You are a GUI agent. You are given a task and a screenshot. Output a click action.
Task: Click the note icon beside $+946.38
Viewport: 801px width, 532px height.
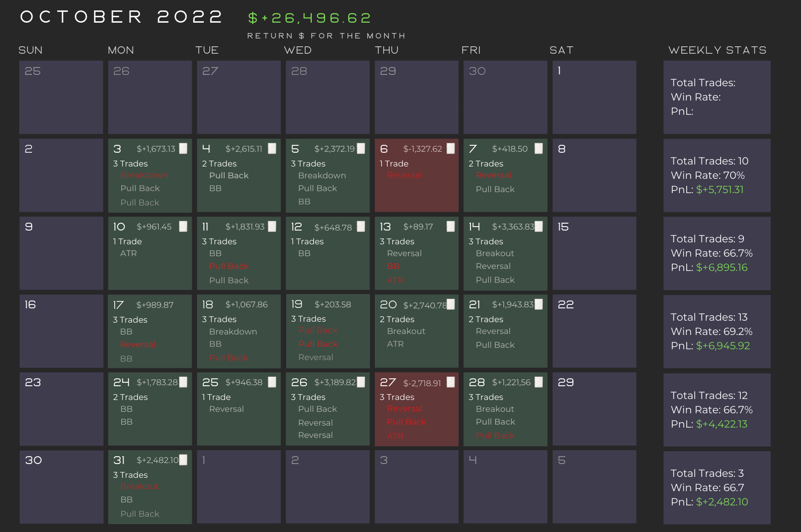point(272,382)
